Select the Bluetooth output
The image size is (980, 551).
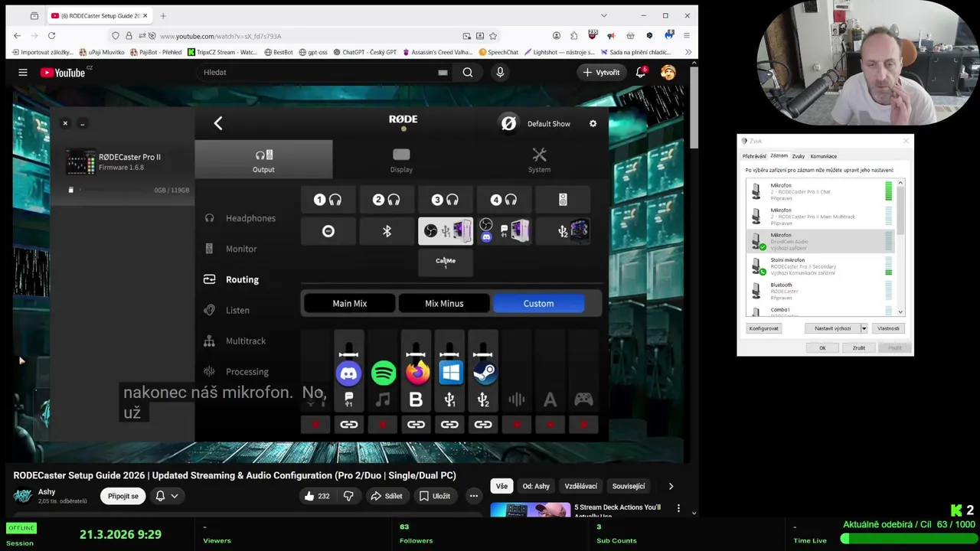386,231
